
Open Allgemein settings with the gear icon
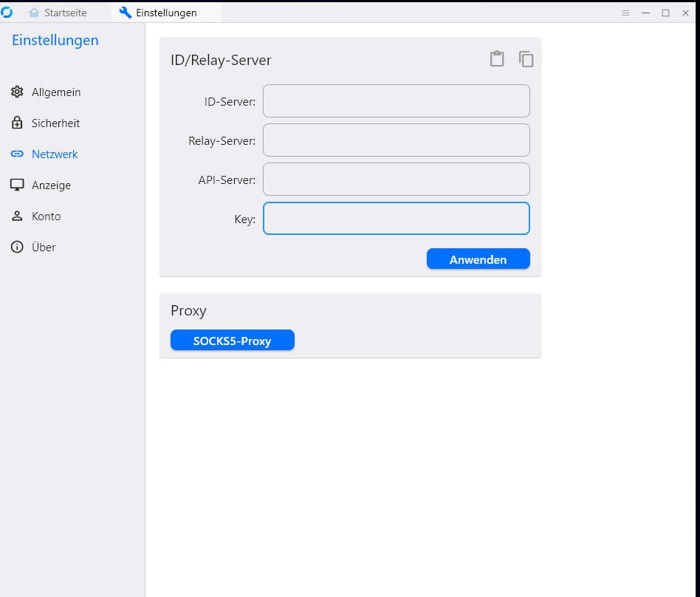coord(17,92)
